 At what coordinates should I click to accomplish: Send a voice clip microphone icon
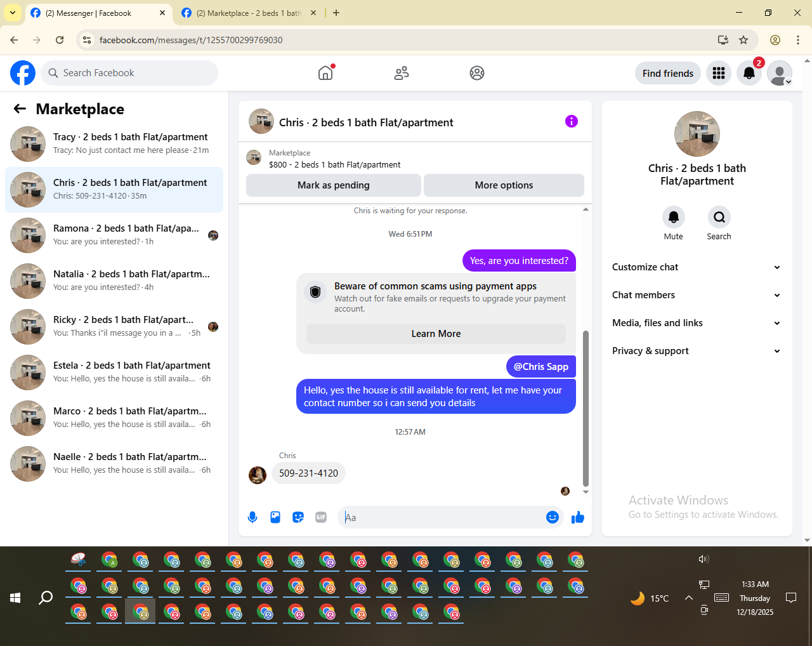click(x=252, y=517)
